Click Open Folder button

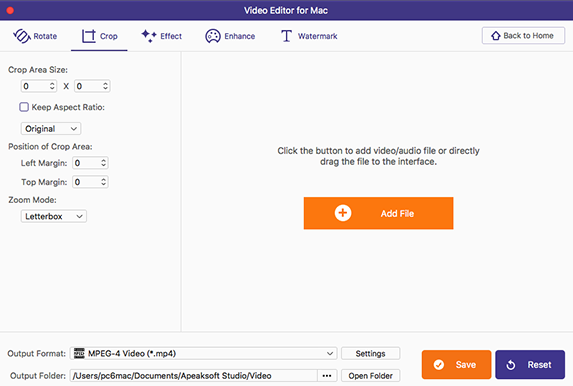371,375
